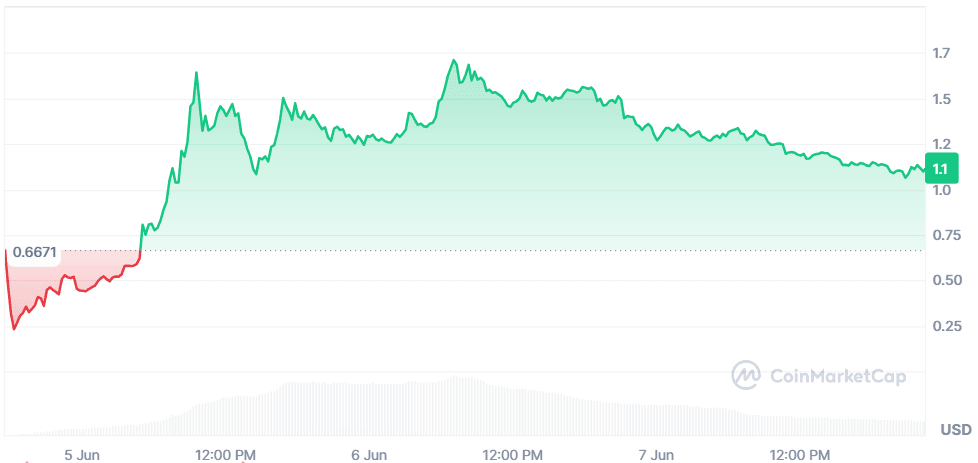
Task: Click the 0.50 price axis label
Action: coord(944,281)
